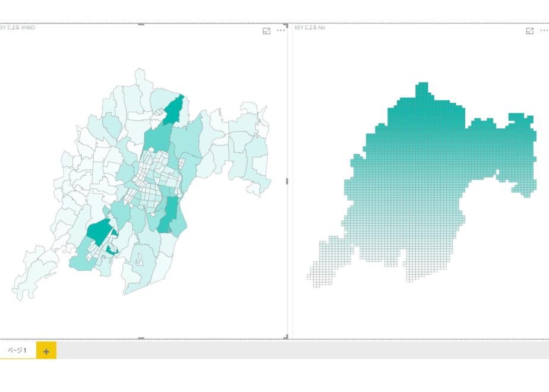The image size is (549, 392).
Task: Click the KEY による JINKO visual title
Action: (x=17, y=28)
